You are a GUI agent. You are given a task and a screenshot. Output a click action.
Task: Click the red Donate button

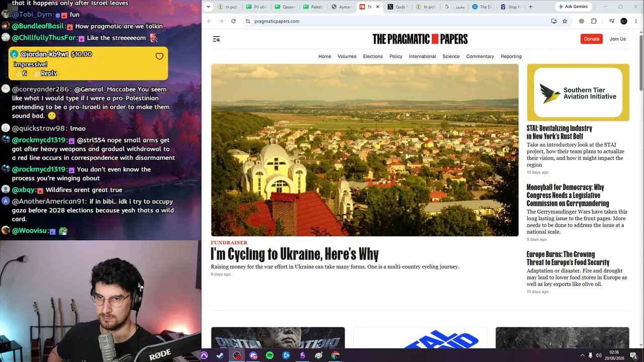click(x=592, y=39)
